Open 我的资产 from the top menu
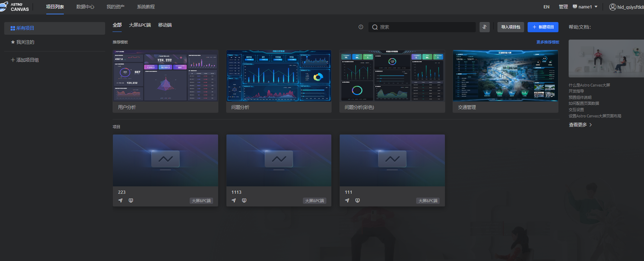644x261 pixels. (116, 7)
